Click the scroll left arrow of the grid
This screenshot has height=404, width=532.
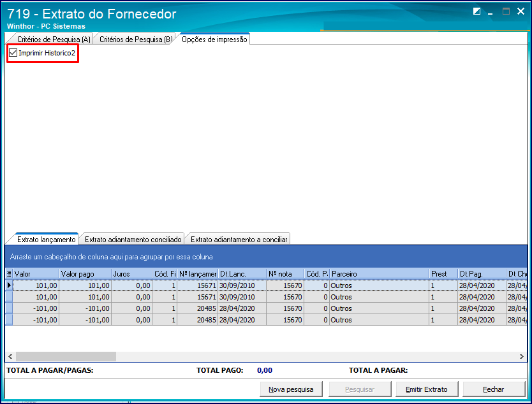click(10, 357)
